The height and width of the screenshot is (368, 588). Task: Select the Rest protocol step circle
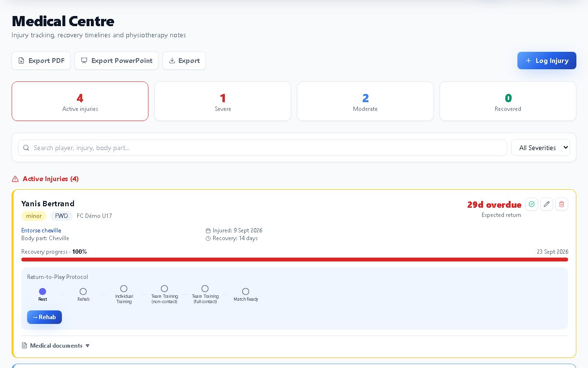(43, 291)
